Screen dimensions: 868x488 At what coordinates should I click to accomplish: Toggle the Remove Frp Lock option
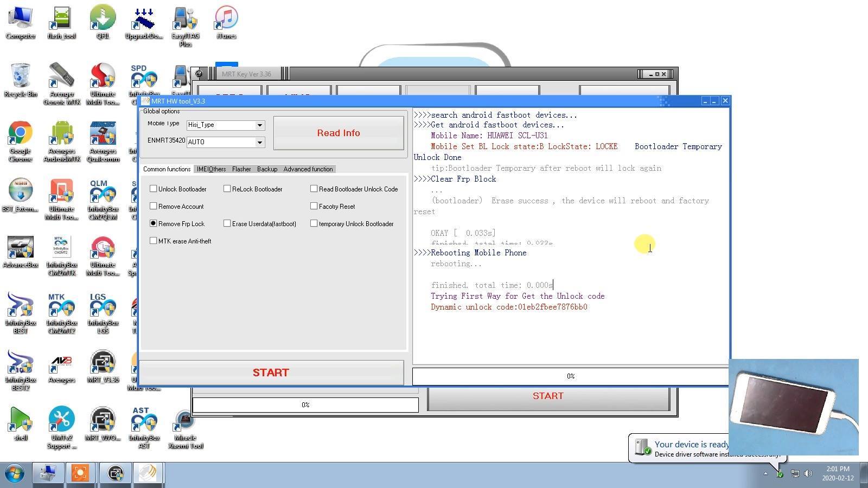coord(154,223)
